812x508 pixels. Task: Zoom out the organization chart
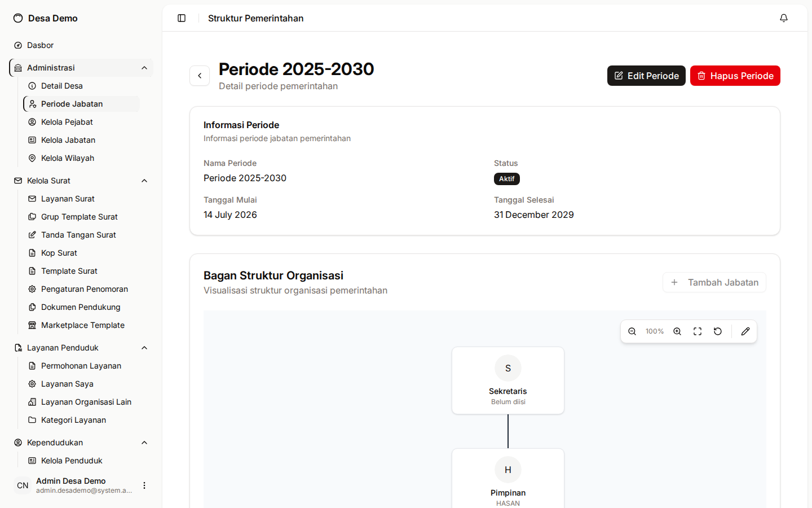(632, 331)
